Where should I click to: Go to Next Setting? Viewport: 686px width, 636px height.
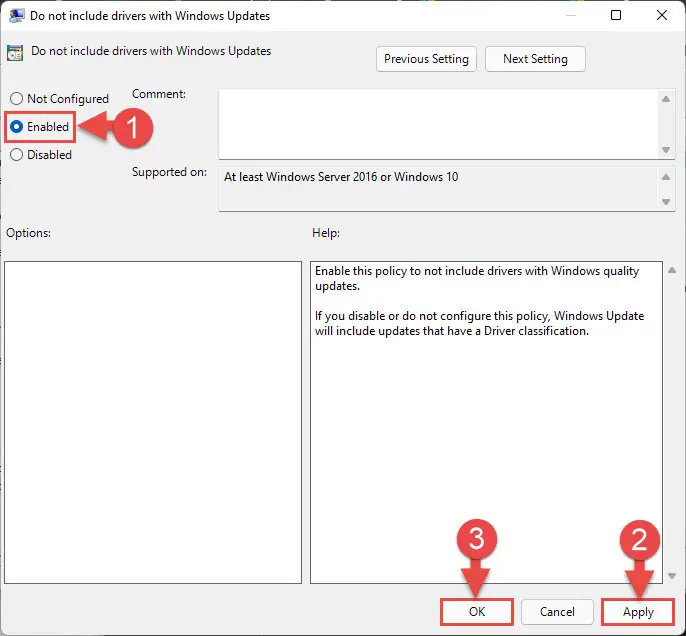tap(535, 59)
